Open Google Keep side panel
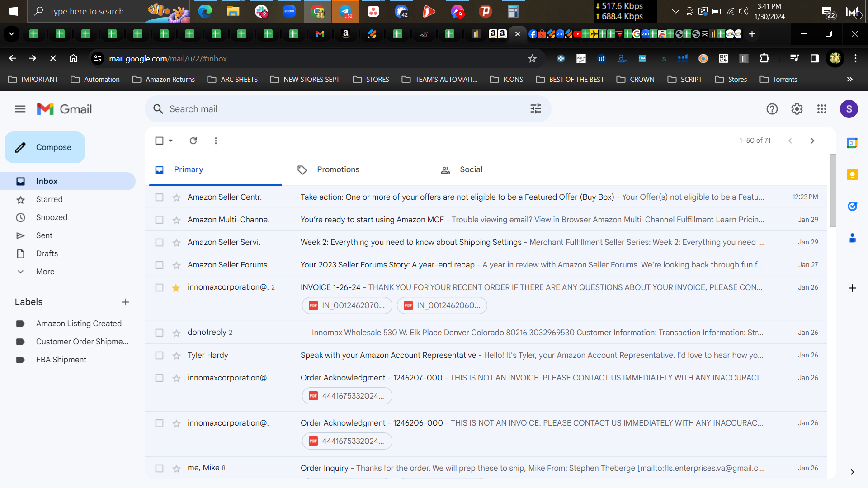868x488 pixels. tap(852, 175)
